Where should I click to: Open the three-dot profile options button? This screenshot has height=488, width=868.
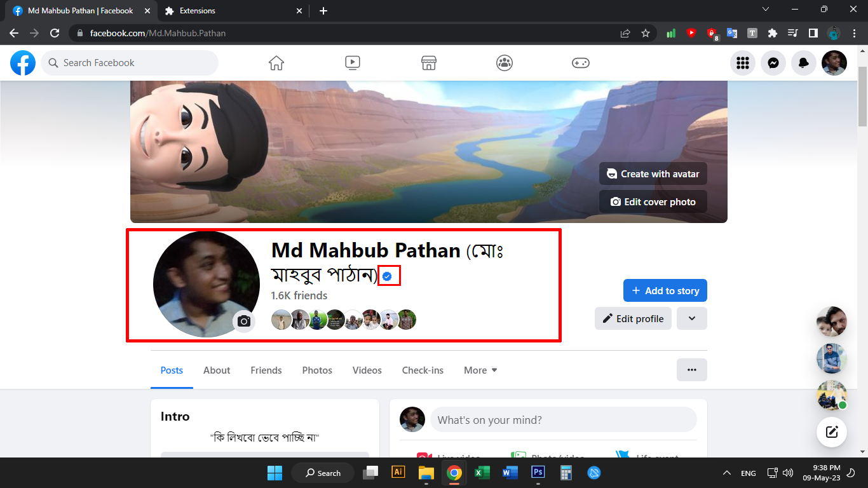[x=692, y=370]
